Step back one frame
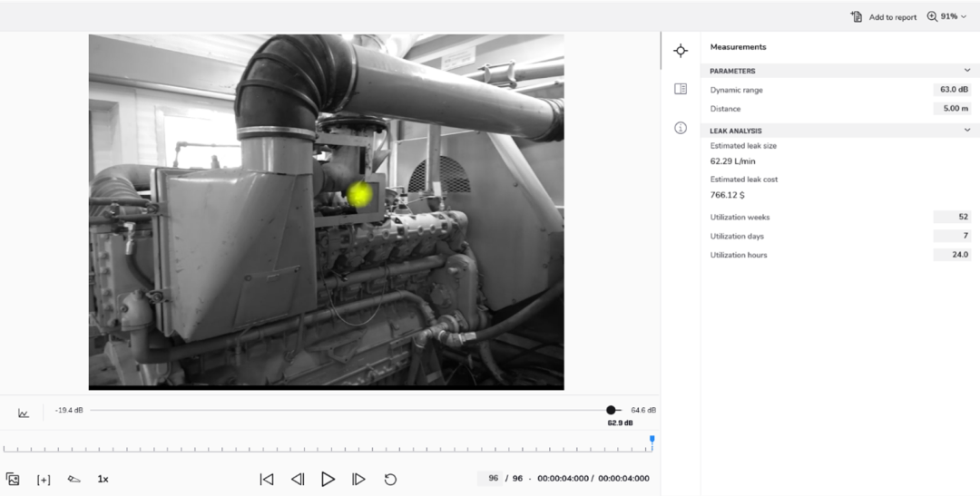Viewport: 980px width, 496px height. tap(297, 479)
